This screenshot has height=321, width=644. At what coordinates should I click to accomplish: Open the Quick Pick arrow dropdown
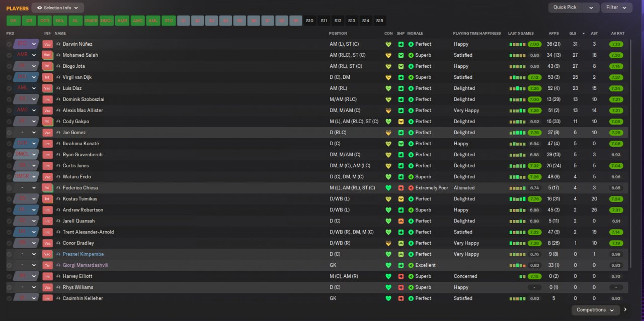pyautogui.click(x=591, y=8)
